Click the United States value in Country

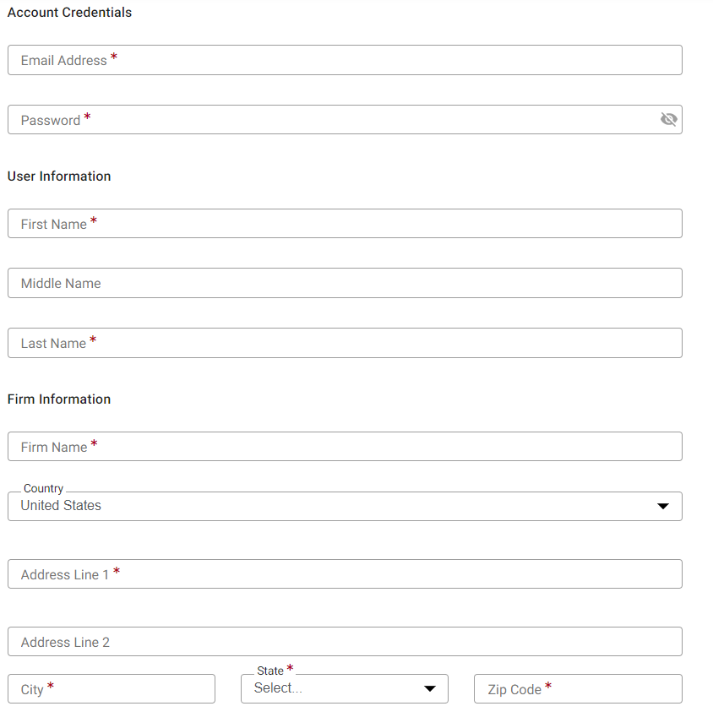coord(61,505)
